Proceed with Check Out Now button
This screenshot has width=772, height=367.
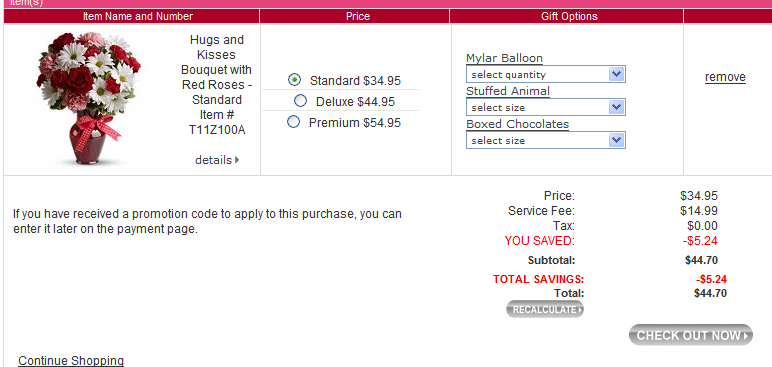[x=691, y=335]
